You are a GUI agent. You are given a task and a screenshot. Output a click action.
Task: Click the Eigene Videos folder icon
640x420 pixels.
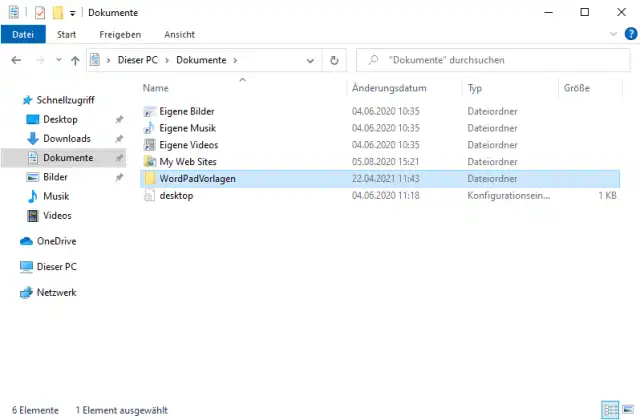click(x=149, y=145)
